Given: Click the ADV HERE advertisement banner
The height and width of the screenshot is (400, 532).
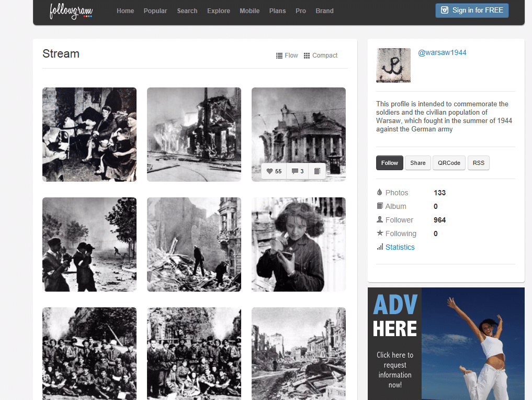Looking at the screenshot, I should point(446,343).
